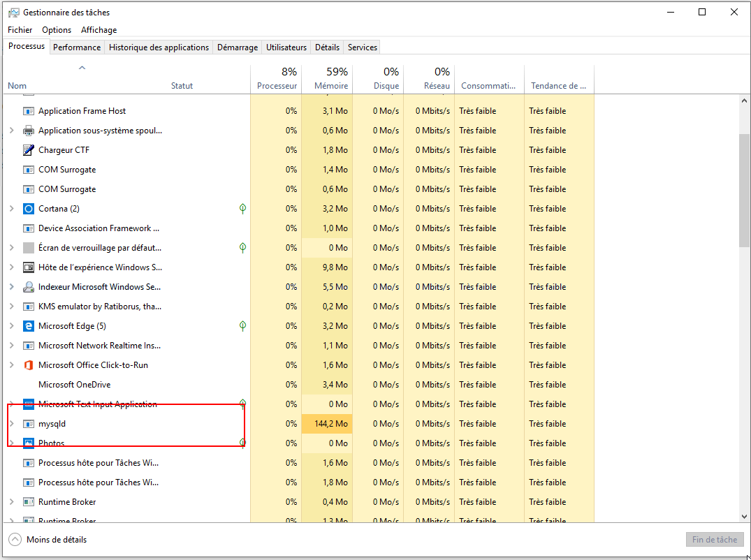Click the Photos app icon
Image resolution: width=751 pixels, height=560 pixels.
29,443
